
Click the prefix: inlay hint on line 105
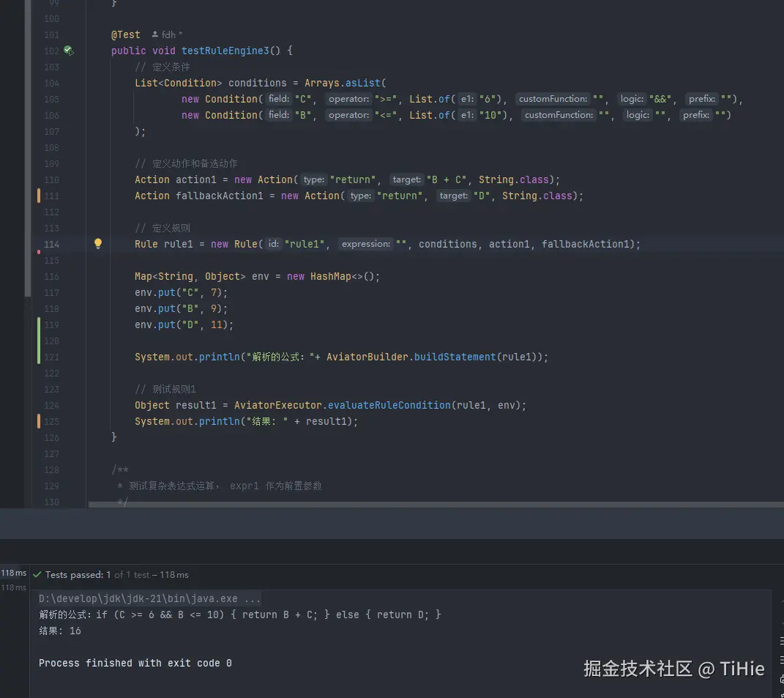pyautogui.click(x=701, y=99)
